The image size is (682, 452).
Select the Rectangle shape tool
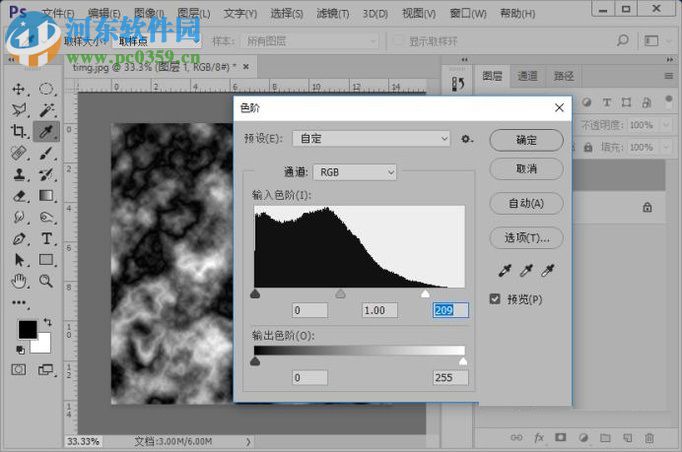point(46,260)
